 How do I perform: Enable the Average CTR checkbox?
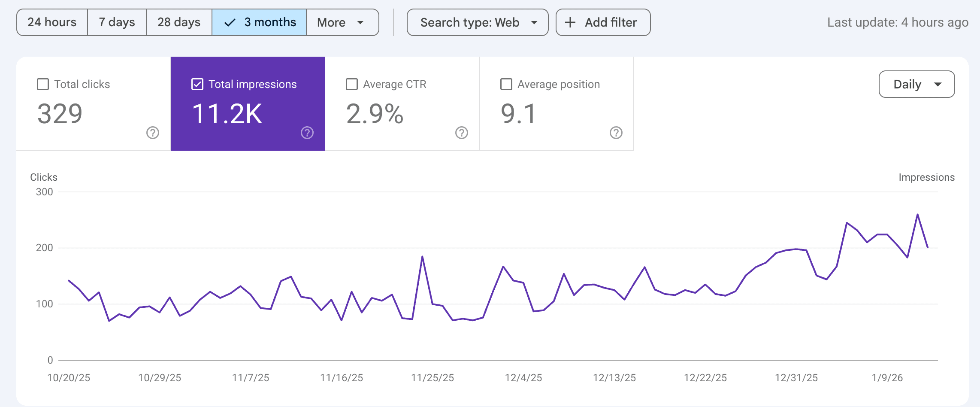[352, 84]
